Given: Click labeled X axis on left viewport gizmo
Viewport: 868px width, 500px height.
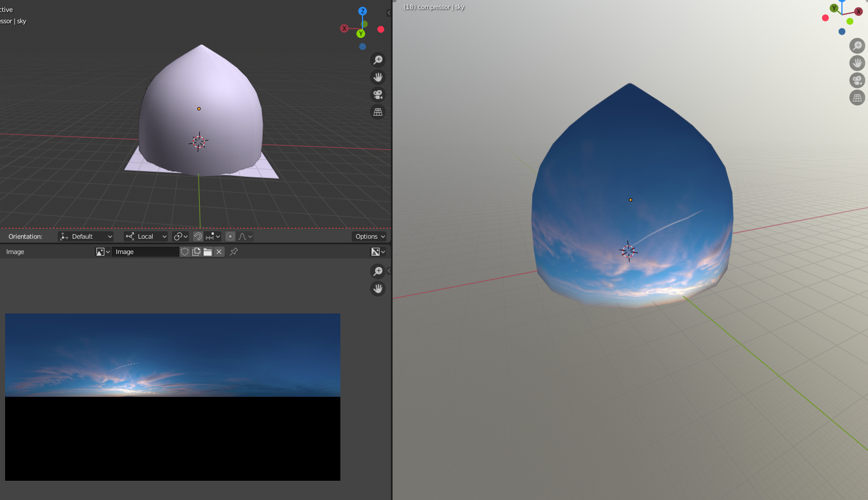Looking at the screenshot, I should 344,28.
